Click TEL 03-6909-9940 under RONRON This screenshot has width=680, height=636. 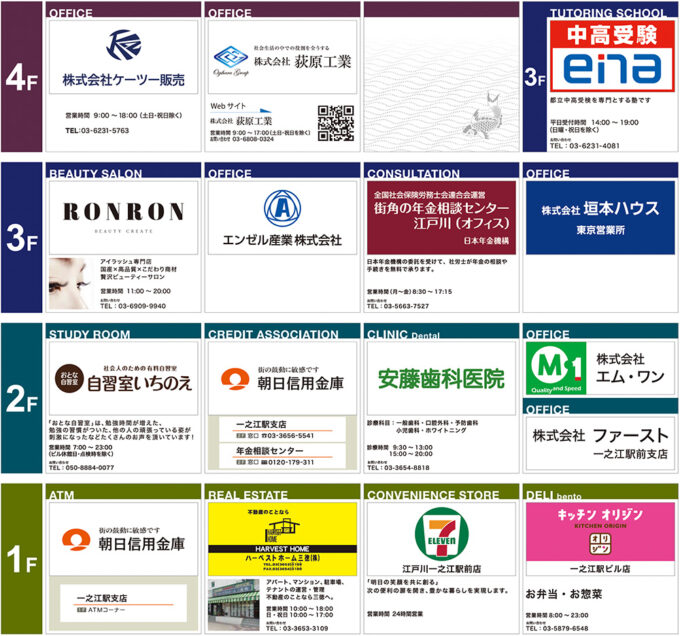click(133, 306)
